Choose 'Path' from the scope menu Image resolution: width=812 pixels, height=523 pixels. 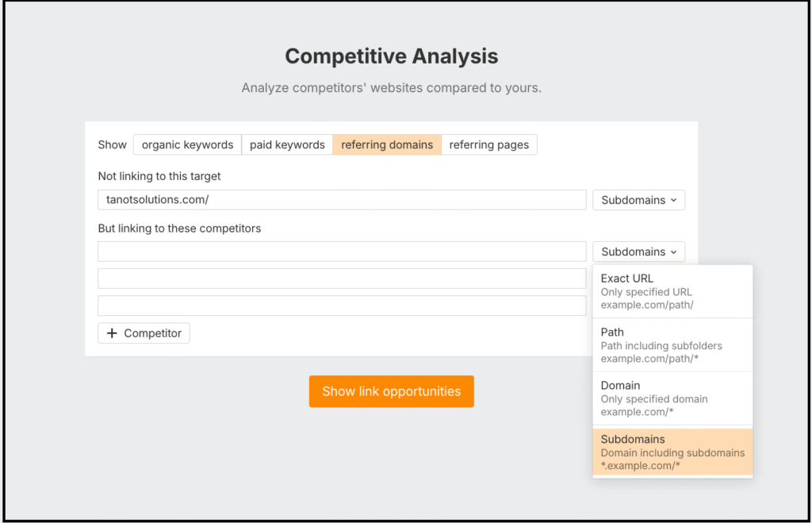[672, 344]
